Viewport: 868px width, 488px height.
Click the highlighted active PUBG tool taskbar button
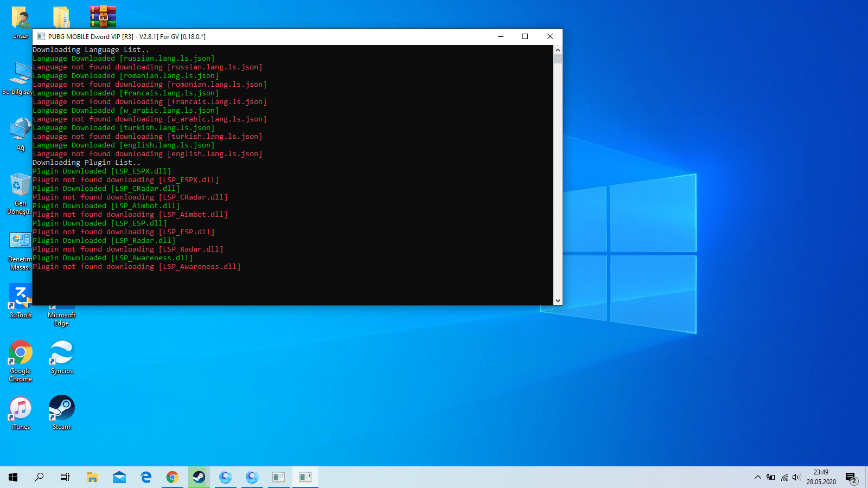(x=305, y=477)
